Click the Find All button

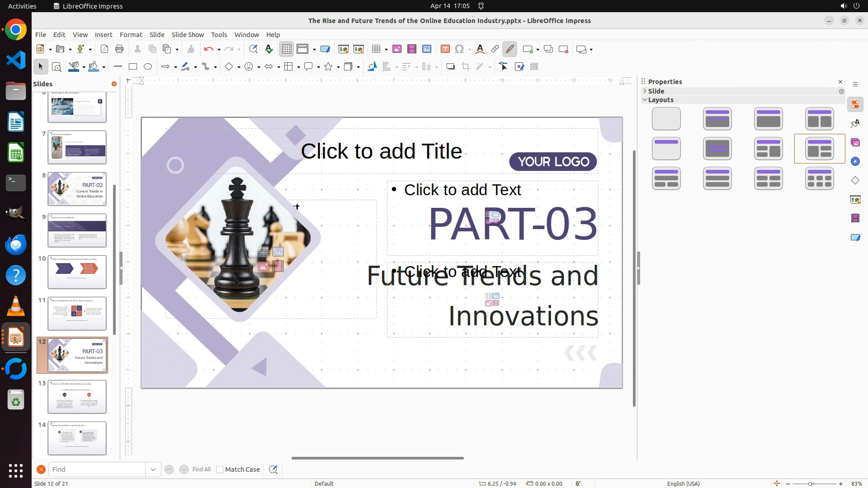[202, 469]
